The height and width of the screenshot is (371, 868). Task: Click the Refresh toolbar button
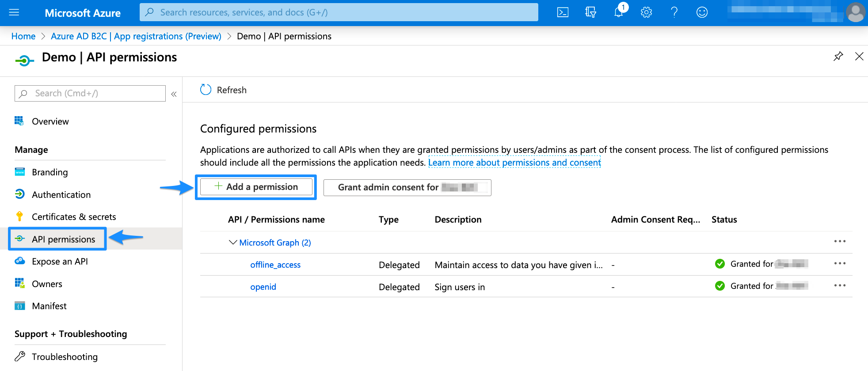(x=224, y=90)
